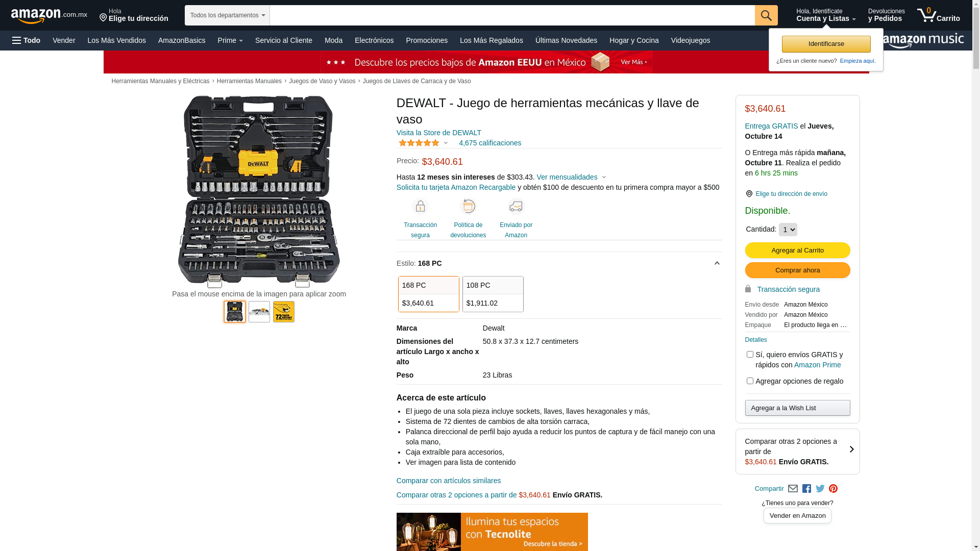Viewport: 980px width, 551px height.
Task: Select the 72-tooth ratchet product thumbnail
Action: point(284,312)
